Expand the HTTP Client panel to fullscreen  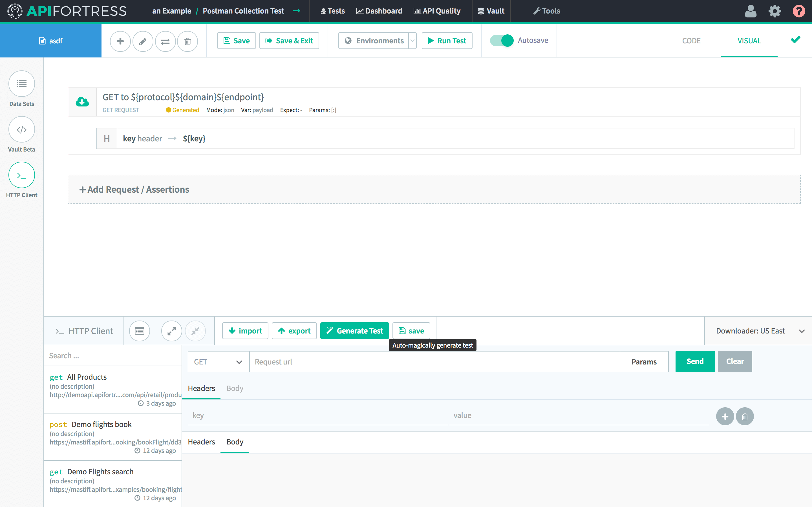[x=171, y=331]
